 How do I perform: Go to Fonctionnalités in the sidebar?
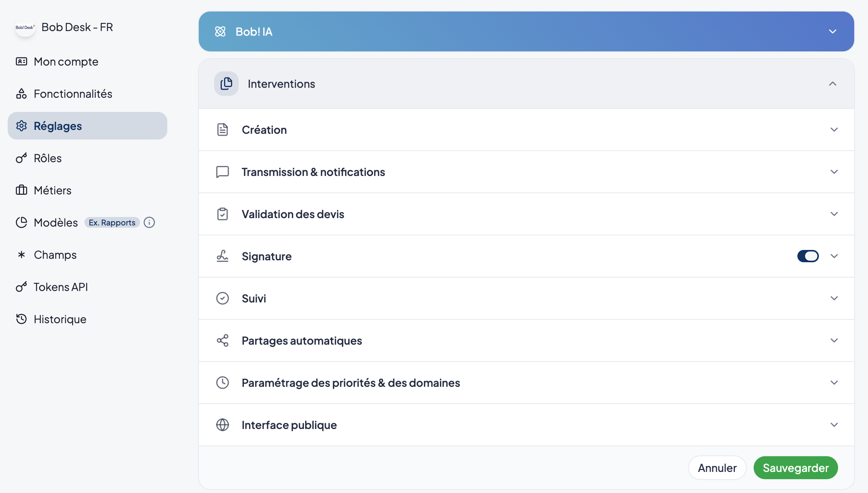click(87, 94)
